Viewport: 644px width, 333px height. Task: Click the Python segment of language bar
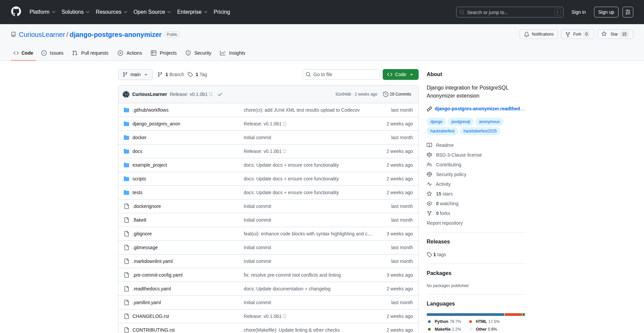click(465, 315)
